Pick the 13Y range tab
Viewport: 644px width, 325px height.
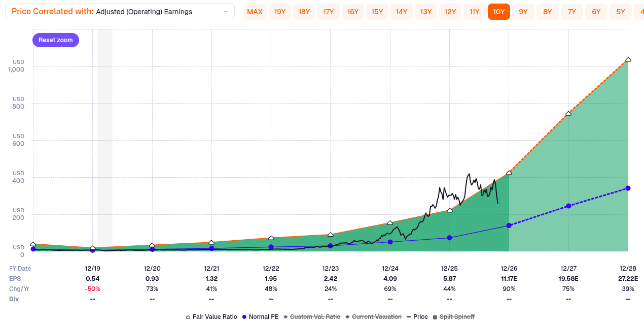tap(426, 12)
